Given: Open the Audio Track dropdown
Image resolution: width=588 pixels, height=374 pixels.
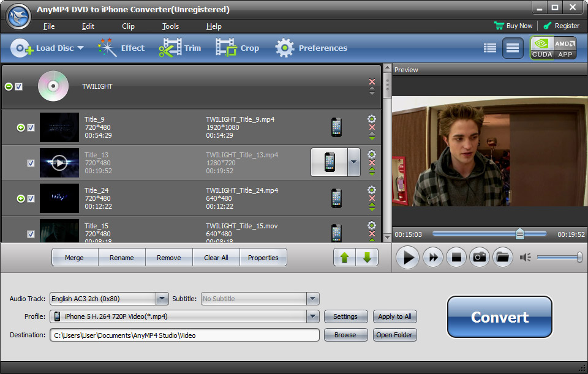Looking at the screenshot, I should point(162,299).
